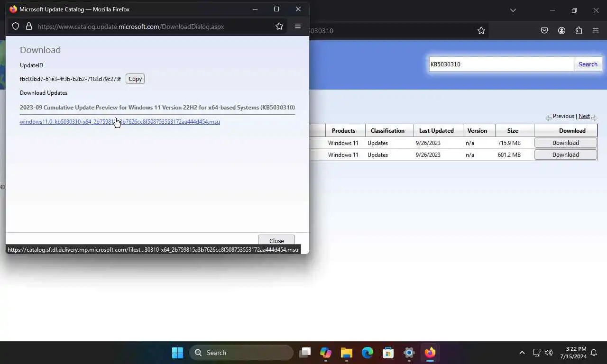Show hidden system tray icons
Viewport: 607px width, 364px height.
click(x=522, y=353)
